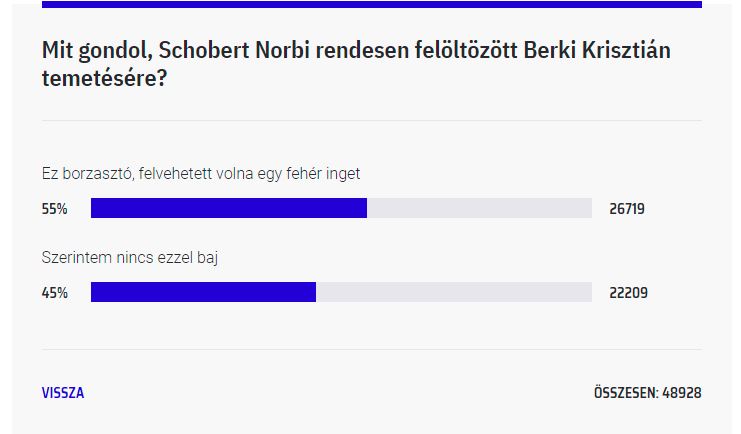This screenshot has height=434, width=741.
Task: Click the 55% result progress bar
Action: [x=341, y=208]
